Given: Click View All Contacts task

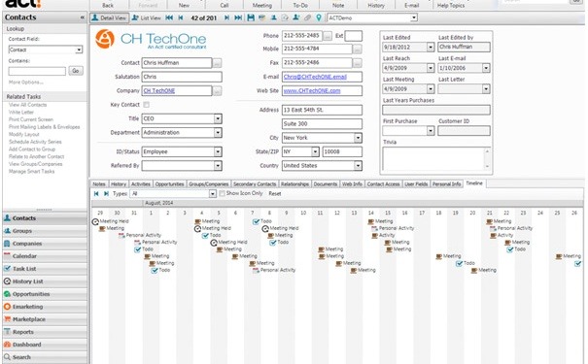Looking at the screenshot, I should point(28,105).
